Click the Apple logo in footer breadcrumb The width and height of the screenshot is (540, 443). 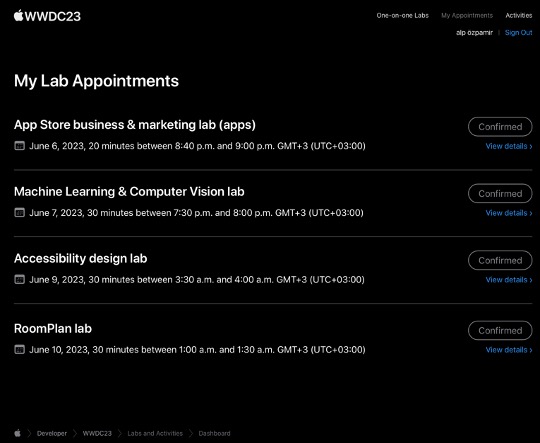(18, 433)
